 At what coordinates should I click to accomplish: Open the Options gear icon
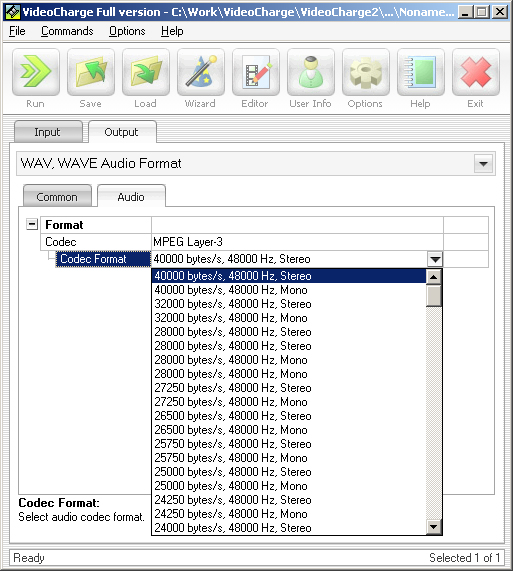tap(366, 72)
